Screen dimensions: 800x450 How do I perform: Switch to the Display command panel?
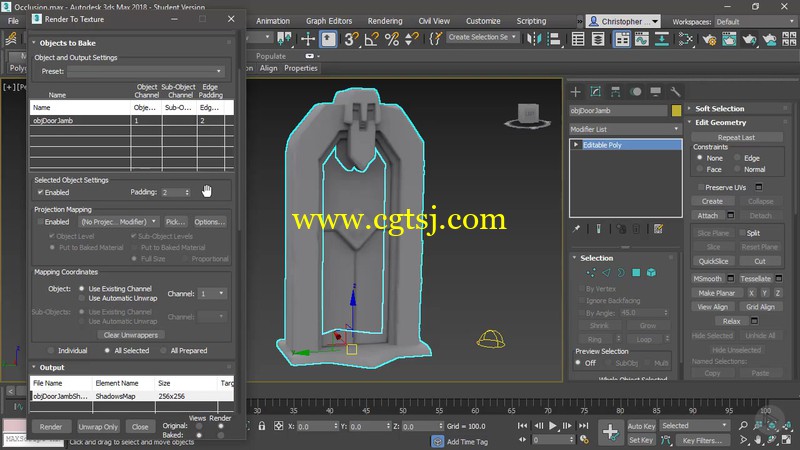(x=655, y=92)
